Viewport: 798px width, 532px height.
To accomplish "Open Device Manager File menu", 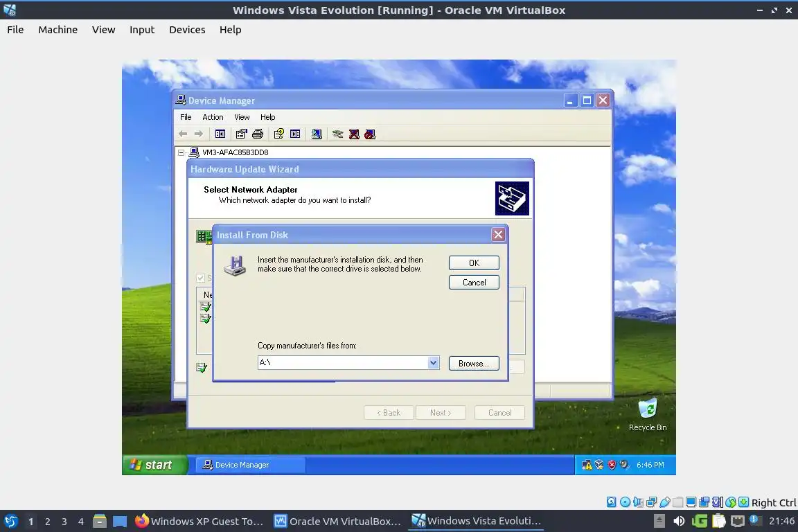I will (x=186, y=117).
